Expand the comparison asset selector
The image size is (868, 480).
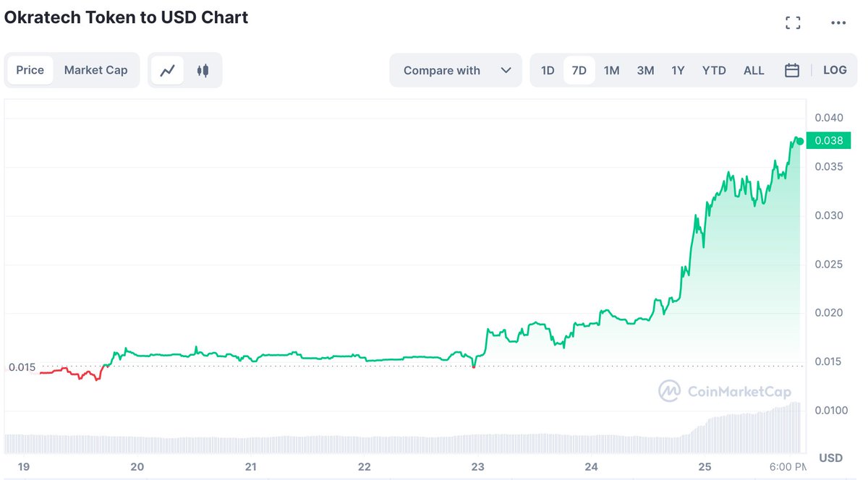[456, 69]
